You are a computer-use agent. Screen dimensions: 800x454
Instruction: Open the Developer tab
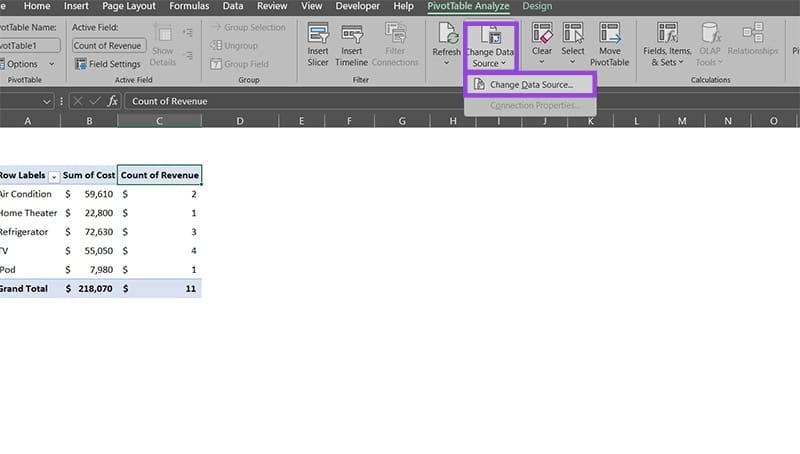[x=358, y=6]
